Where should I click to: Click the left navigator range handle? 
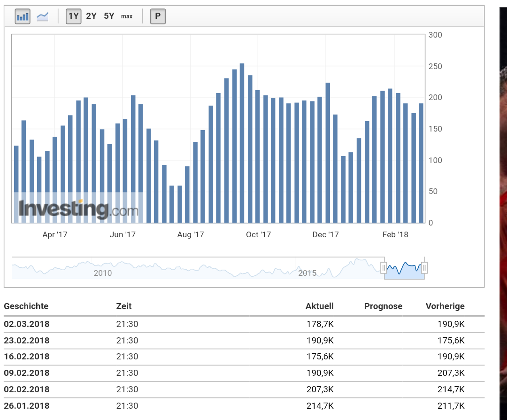pos(384,268)
